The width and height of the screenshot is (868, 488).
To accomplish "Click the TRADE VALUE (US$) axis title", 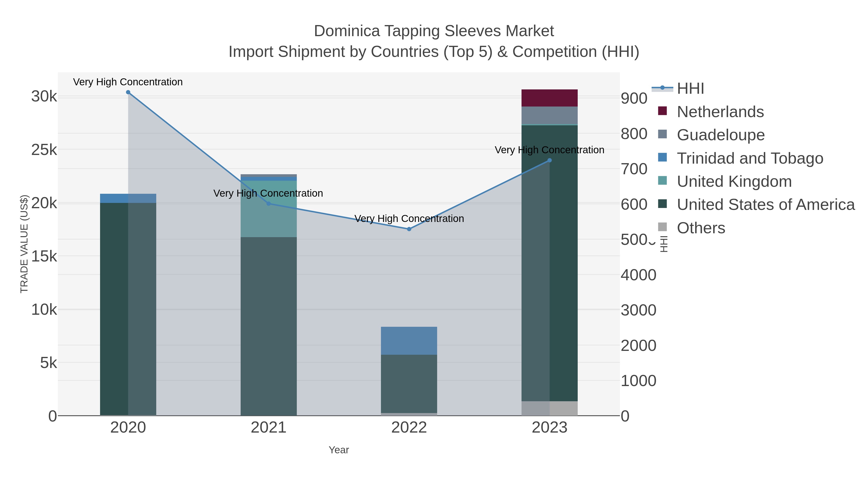I will coord(24,244).
